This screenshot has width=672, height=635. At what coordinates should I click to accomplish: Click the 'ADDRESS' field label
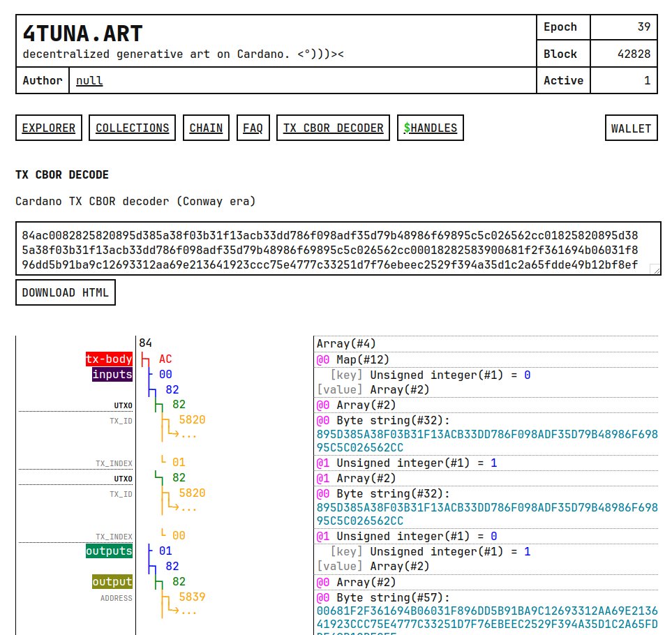click(116, 598)
